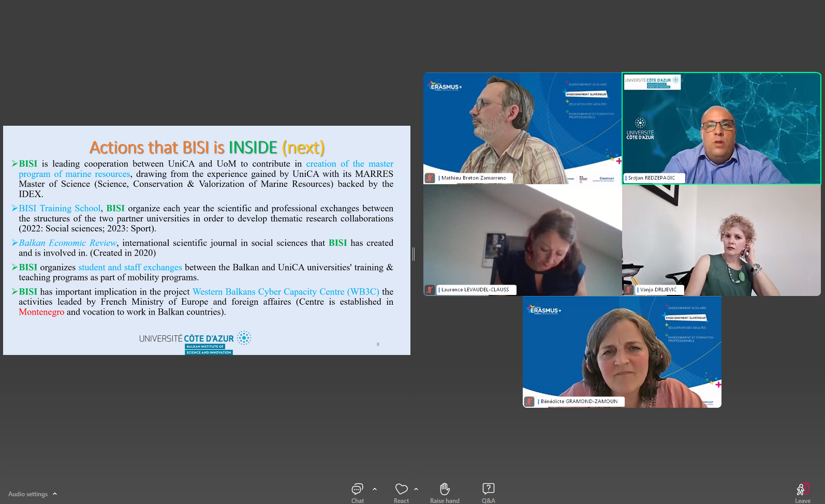Expand the Chat options arrow
825x504 pixels.
tap(375, 489)
